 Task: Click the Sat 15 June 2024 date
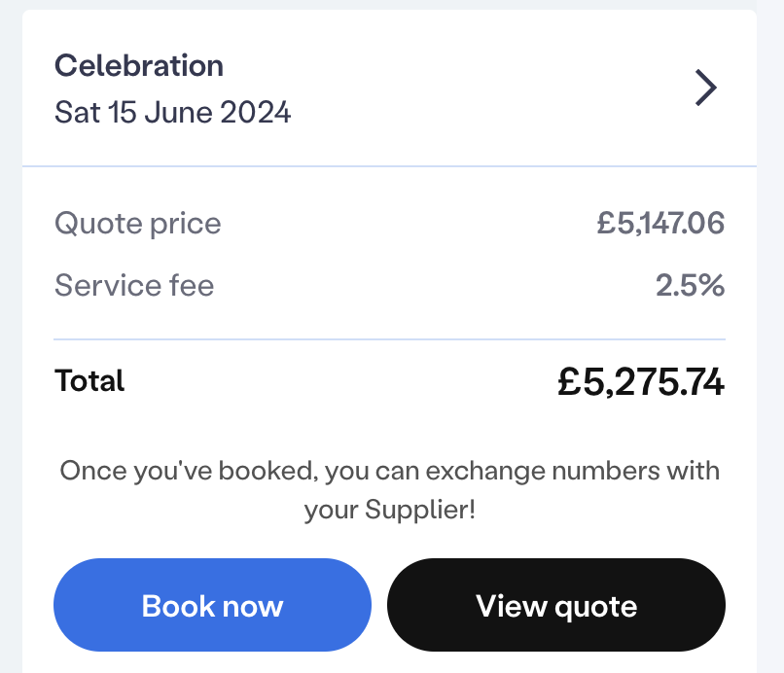tap(172, 112)
